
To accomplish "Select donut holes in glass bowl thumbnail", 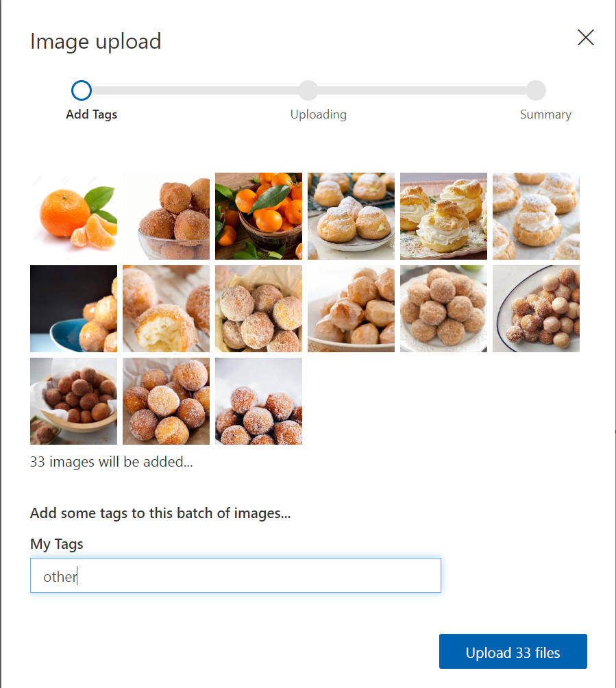I will point(167,217).
